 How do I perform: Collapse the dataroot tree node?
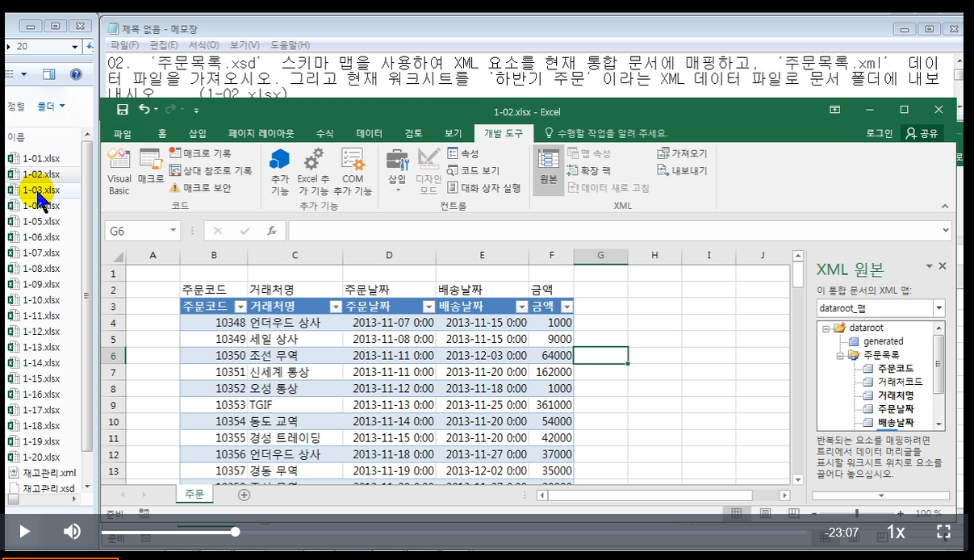click(x=826, y=328)
